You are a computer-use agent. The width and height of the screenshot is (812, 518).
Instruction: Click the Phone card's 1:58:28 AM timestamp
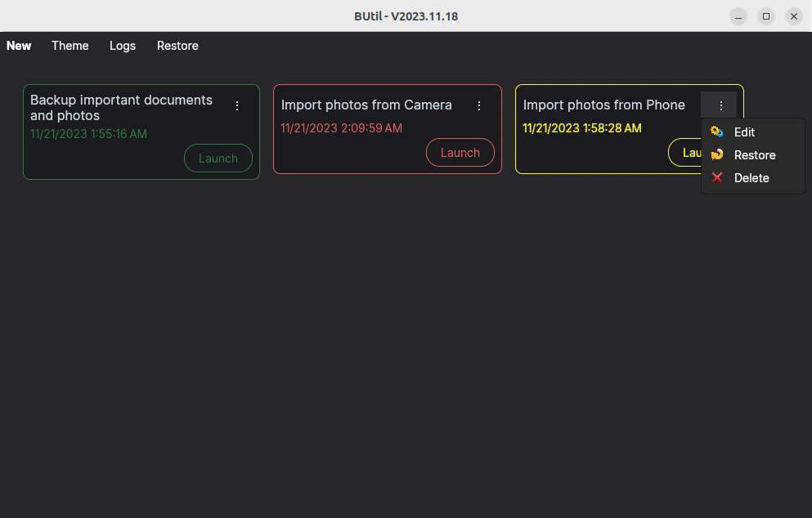[582, 128]
